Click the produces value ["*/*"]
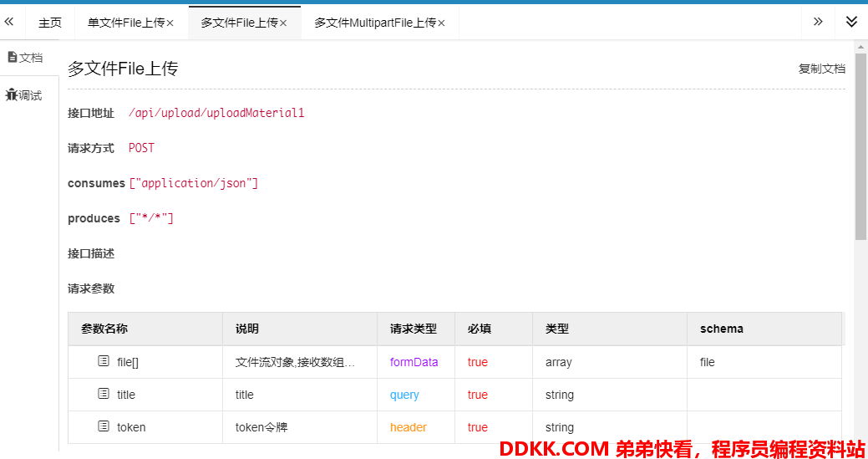 point(151,219)
